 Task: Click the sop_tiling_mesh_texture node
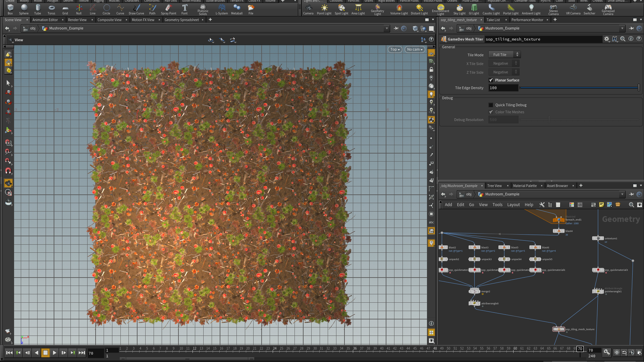pyautogui.click(x=558, y=329)
